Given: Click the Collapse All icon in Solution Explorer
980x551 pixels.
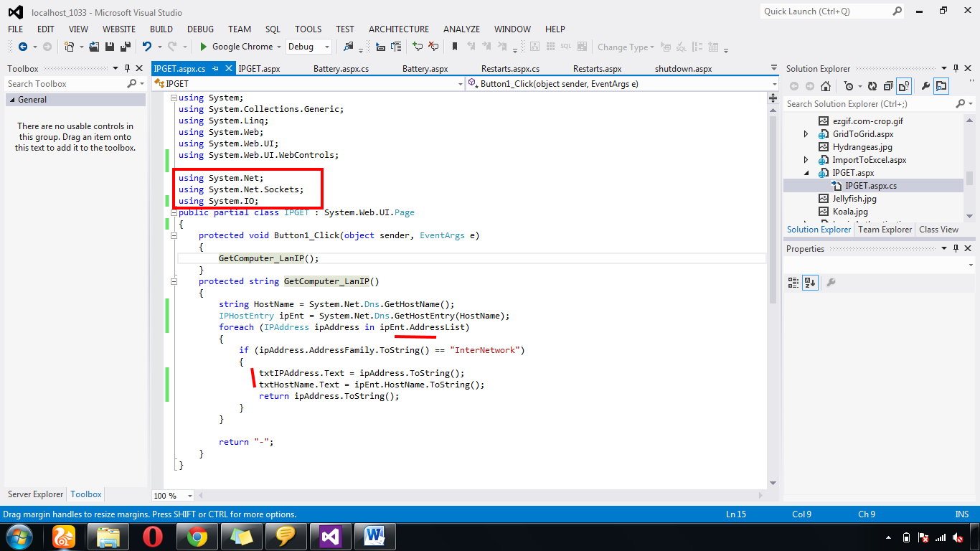Looking at the screenshot, I should click(888, 87).
